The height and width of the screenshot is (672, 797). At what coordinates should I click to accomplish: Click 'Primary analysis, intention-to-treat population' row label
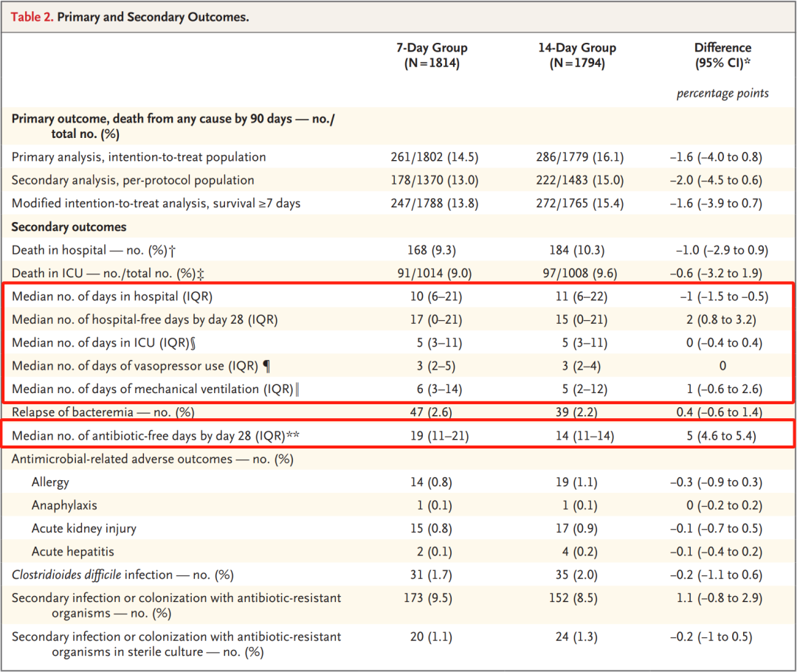tap(139, 157)
